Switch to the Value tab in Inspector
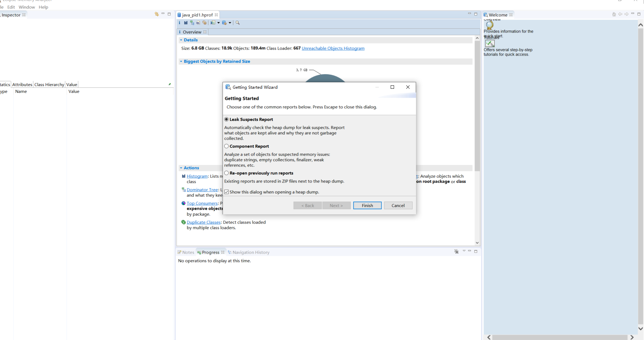 [x=72, y=85]
